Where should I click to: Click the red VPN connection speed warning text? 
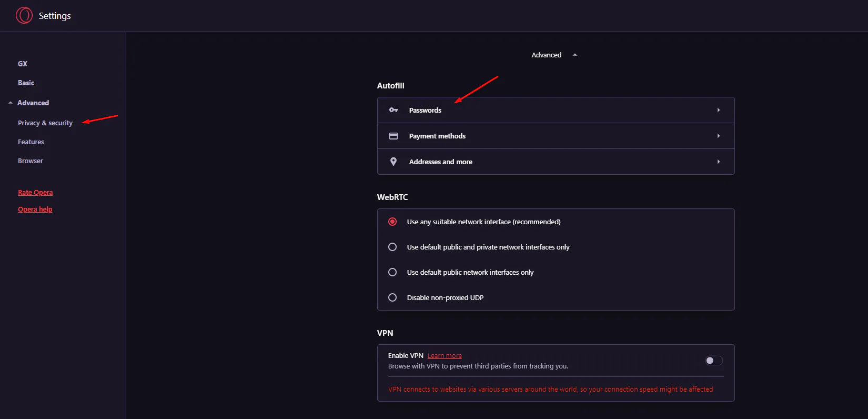(551, 389)
